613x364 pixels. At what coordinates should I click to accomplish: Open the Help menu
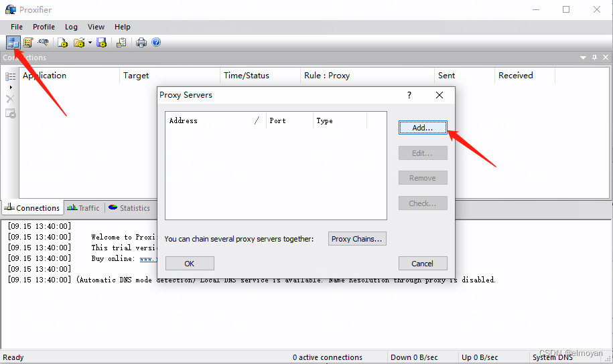(123, 27)
